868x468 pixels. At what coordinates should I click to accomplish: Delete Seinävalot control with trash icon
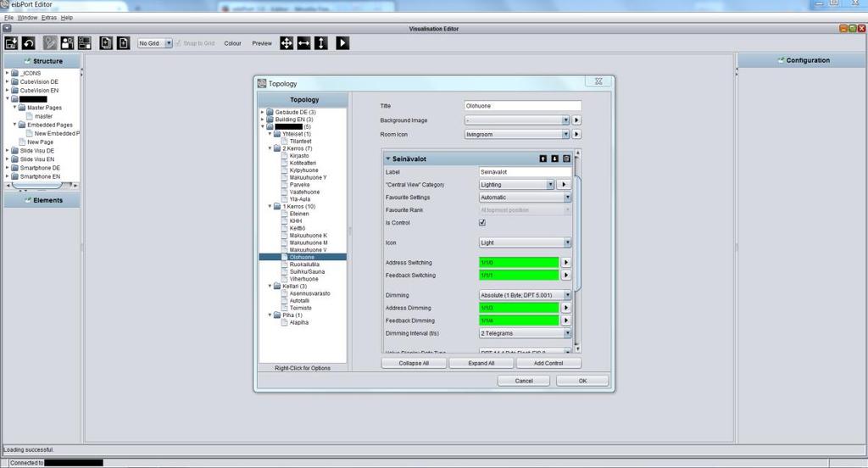coord(566,159)
